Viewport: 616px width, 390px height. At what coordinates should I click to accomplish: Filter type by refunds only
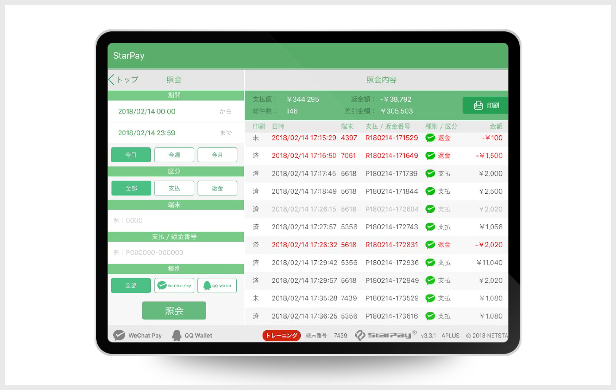coord(217,188)
